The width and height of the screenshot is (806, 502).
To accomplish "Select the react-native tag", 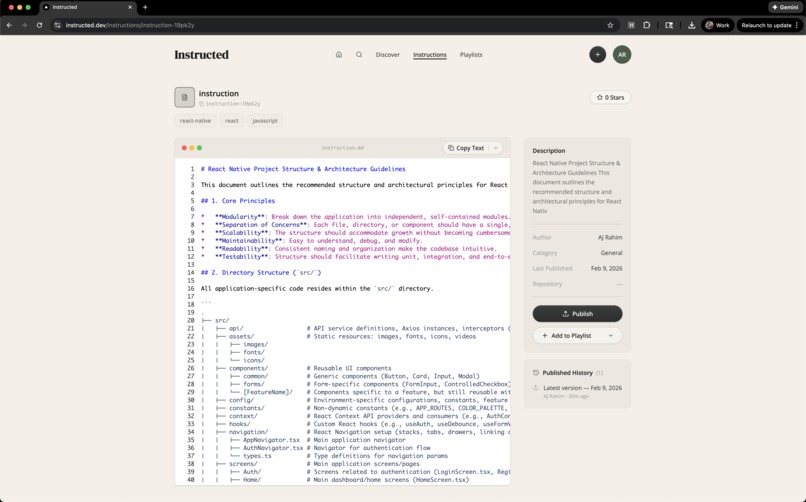I will coord(195,121).
